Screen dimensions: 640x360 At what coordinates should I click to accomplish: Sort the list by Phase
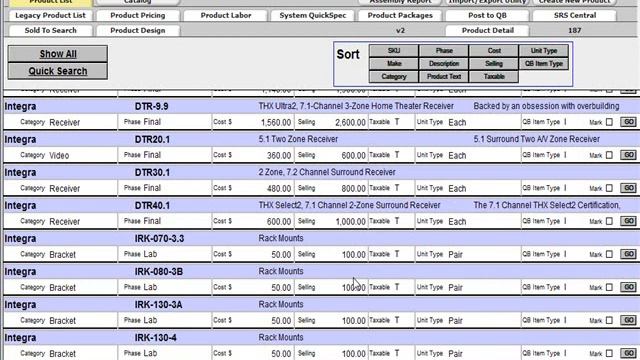click(x=444, y=51)
